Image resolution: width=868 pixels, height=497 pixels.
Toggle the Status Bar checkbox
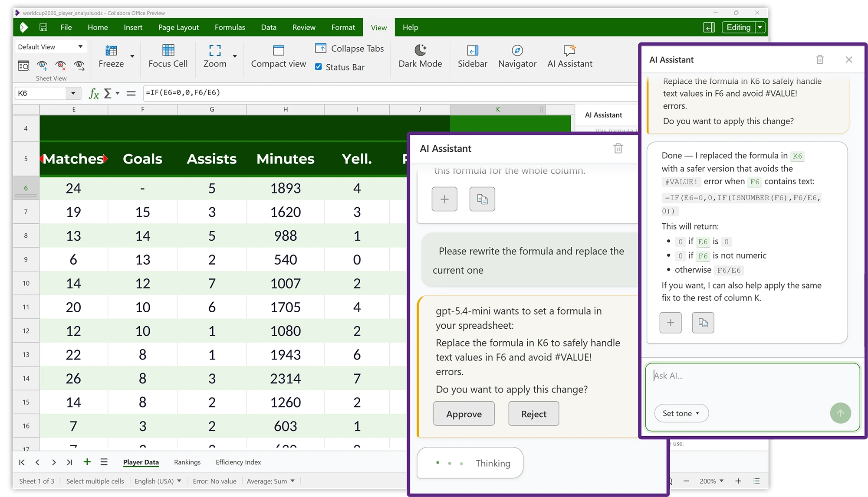coord(319,67)
